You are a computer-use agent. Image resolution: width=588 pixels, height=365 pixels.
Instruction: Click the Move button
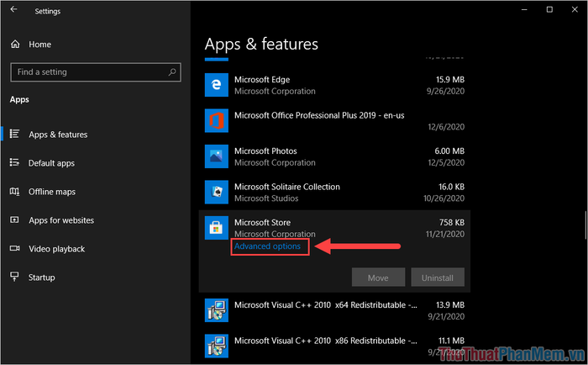click(x=378, y=278)
